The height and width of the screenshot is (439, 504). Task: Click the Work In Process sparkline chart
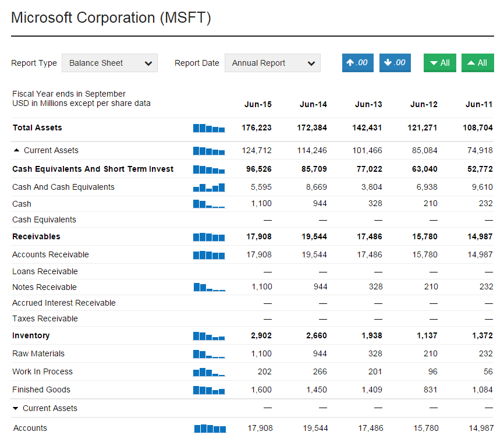click(x=209, y=372)
